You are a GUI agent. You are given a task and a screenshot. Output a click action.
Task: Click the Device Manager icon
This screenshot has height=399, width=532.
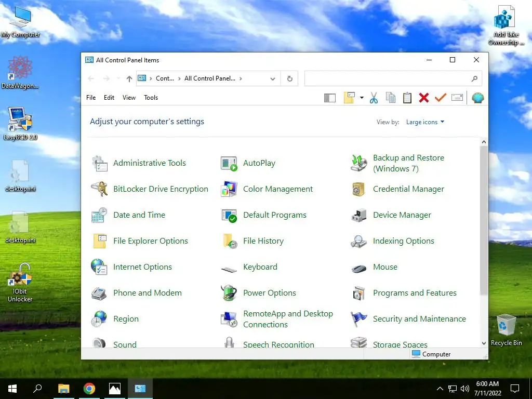click(x=359, y=215)
